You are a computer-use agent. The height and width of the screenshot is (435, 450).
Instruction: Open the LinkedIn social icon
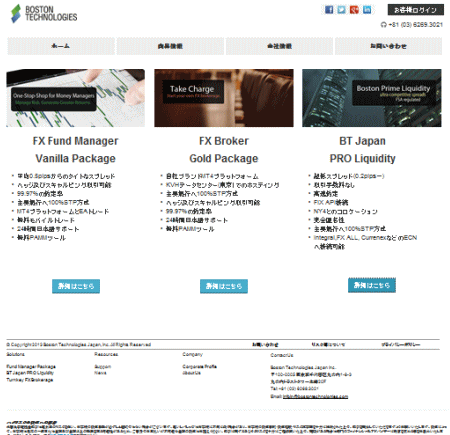367,10
